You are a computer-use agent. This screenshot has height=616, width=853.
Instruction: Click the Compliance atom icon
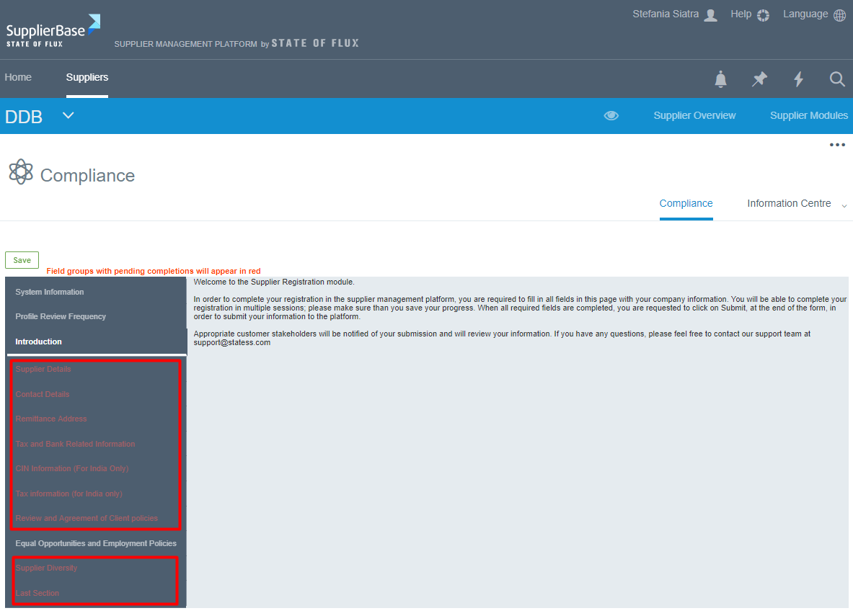[x=21, y=171]
